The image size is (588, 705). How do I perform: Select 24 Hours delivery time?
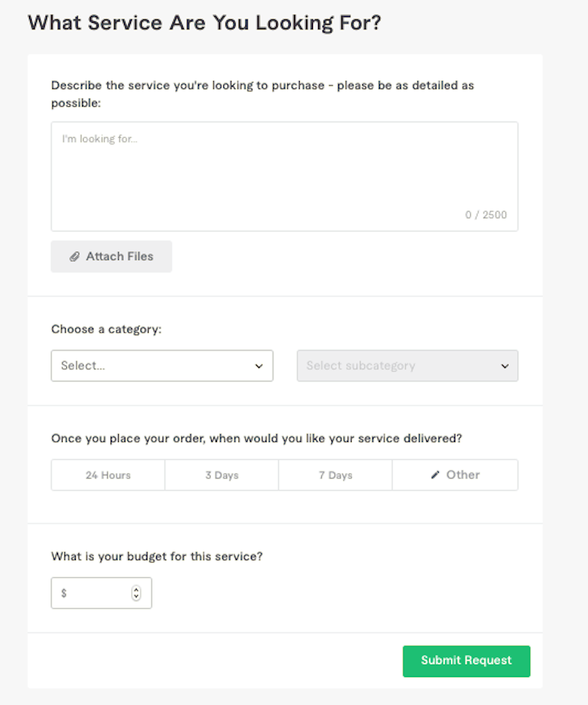[108, 475]
